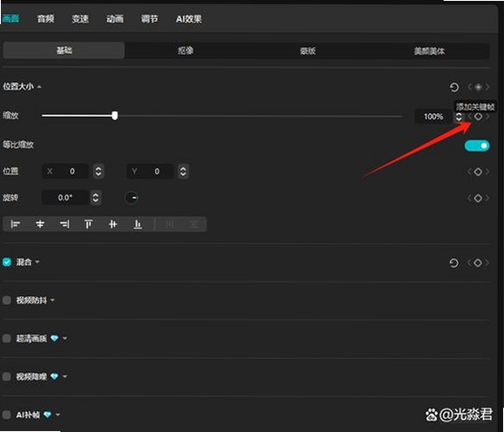This screenshot has width=504, height=432.
Task: Click the diamond VIP icon beside 超清画质
Action: coord(55,339)
